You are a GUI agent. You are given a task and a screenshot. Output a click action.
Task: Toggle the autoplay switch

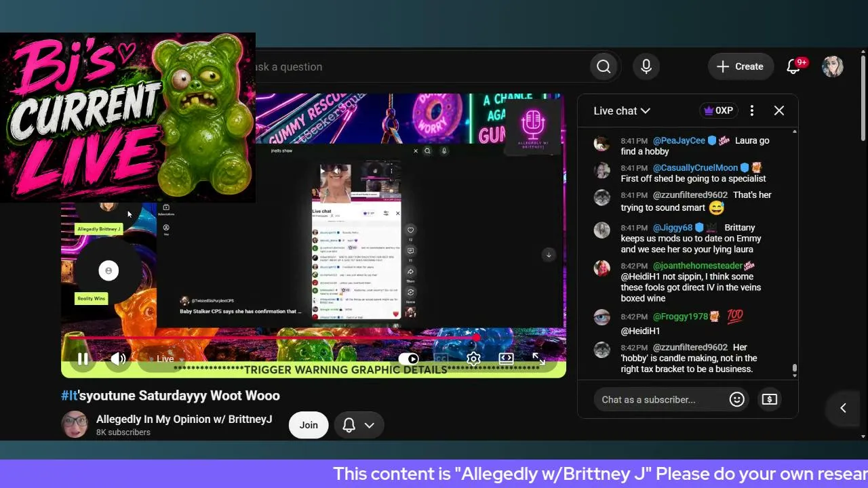409,359
